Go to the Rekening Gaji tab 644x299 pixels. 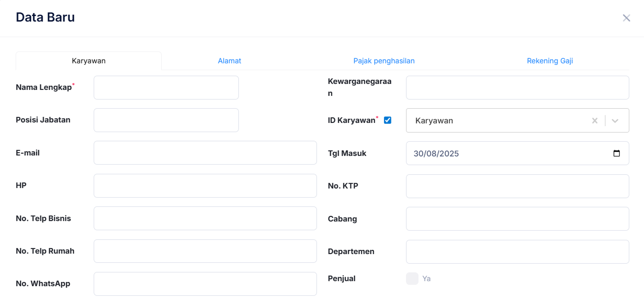[549, 61]
